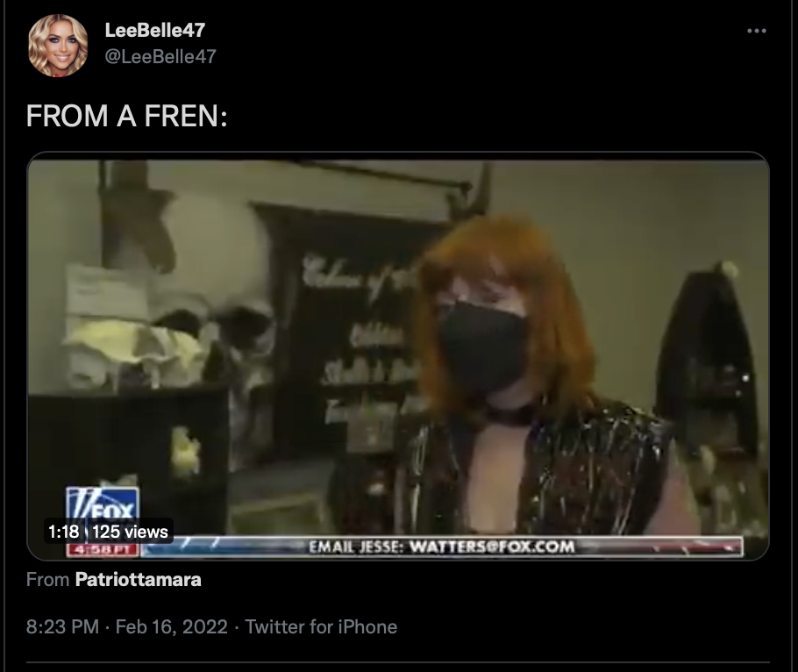Click the Feb 16, 2022 date
This screenshot has height=672, width=798.
(x=172, y=626)
